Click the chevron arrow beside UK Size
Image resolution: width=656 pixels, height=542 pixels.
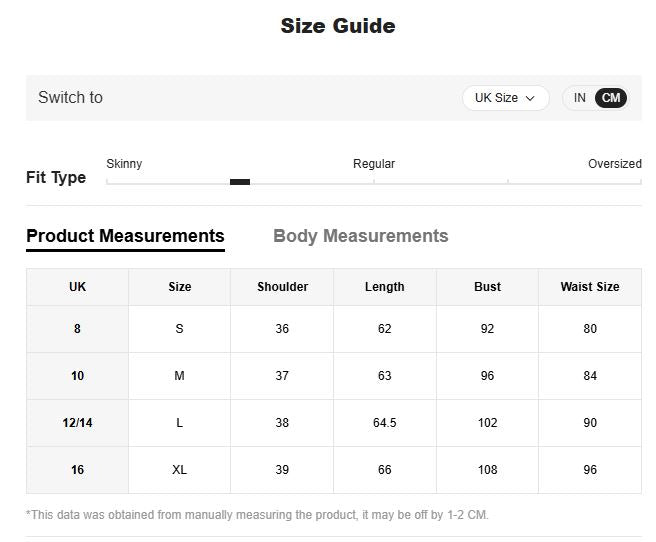pos(530,98)
